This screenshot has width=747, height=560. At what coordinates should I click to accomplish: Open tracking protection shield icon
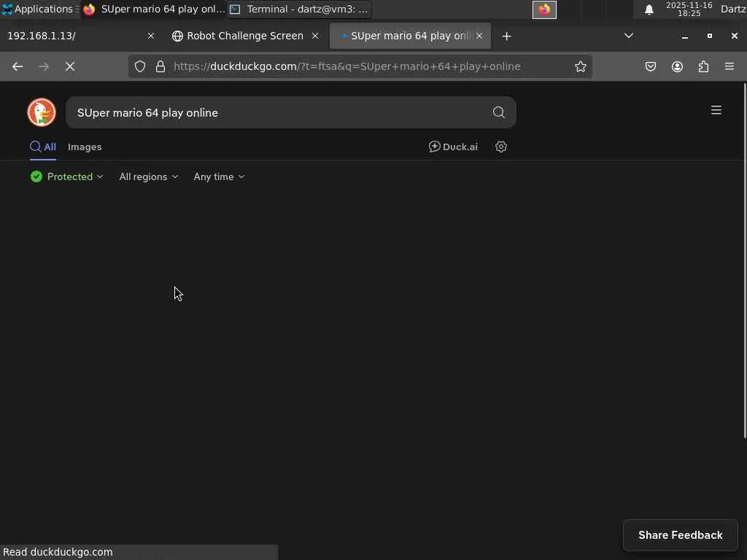click(x=139, y=66)
